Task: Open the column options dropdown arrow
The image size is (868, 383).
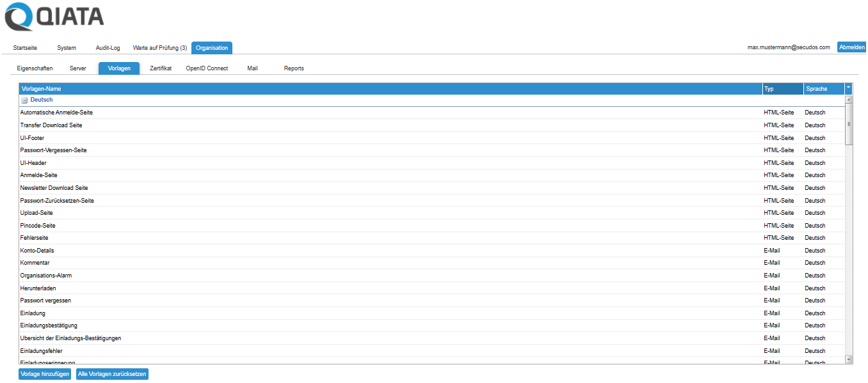Action: click(848, 88)
